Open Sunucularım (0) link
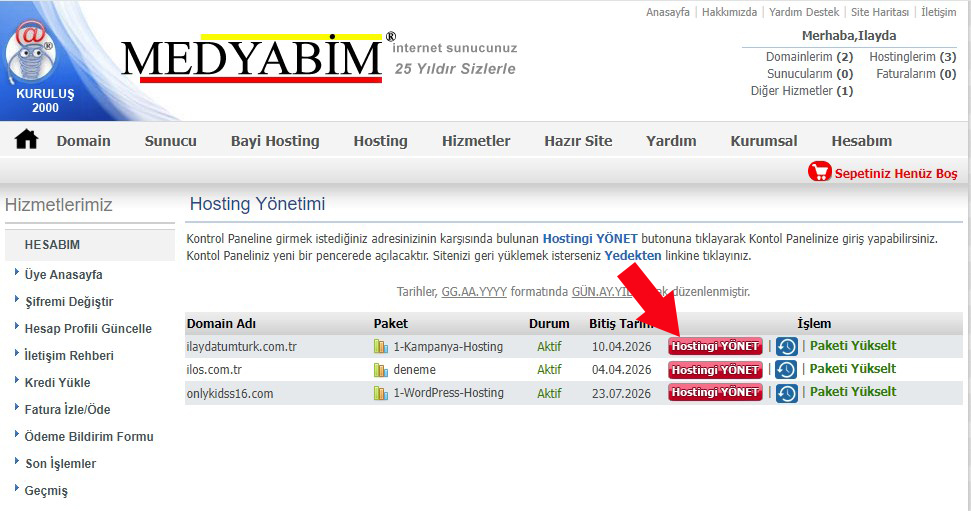971x511 pixels. (x=810, y=74)
